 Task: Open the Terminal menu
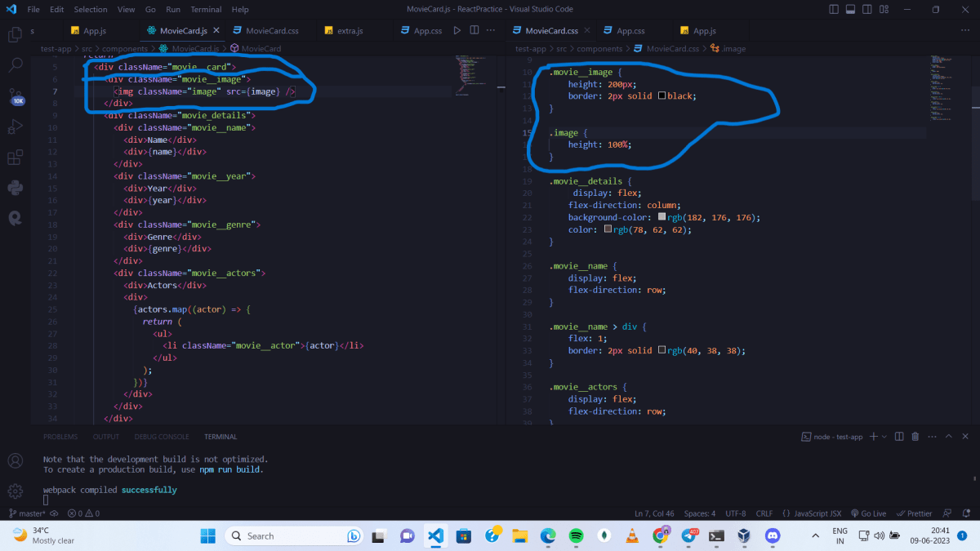pyautogui.click(x=206, y=9)
